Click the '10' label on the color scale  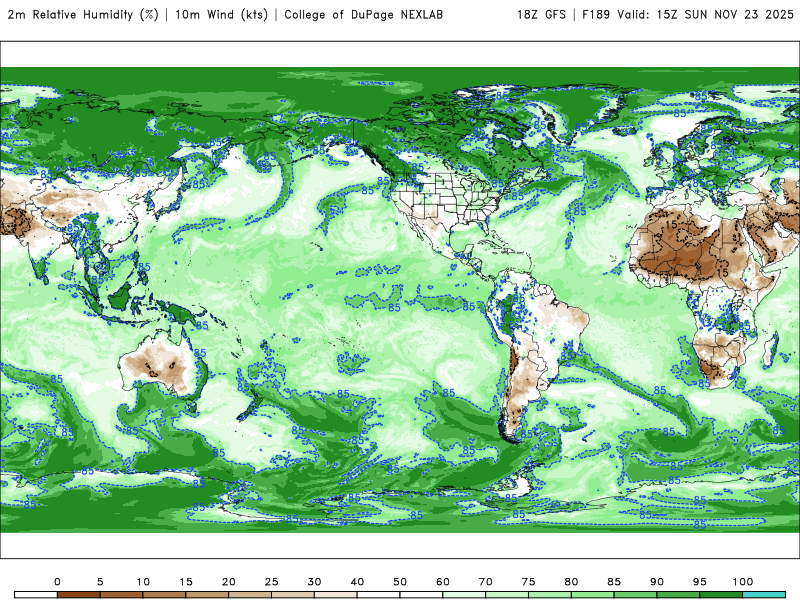tap(143, 582)
